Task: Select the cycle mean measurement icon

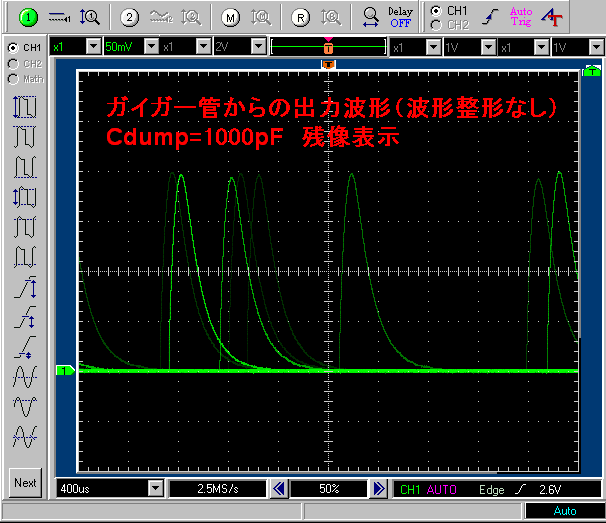Action: pyautogui.click(x=25, y=407)
